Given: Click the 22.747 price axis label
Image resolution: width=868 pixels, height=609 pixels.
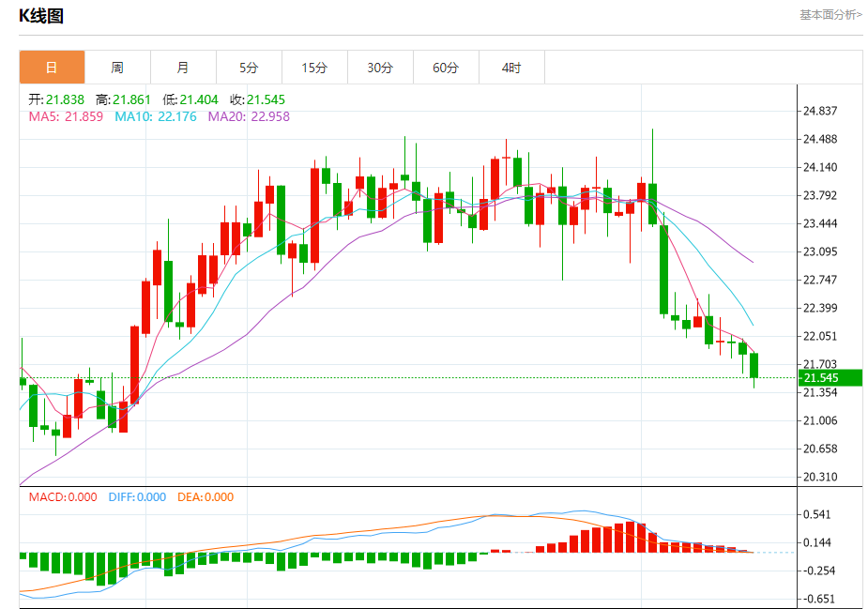Looking at the screenshot, I should click(820, 280).
